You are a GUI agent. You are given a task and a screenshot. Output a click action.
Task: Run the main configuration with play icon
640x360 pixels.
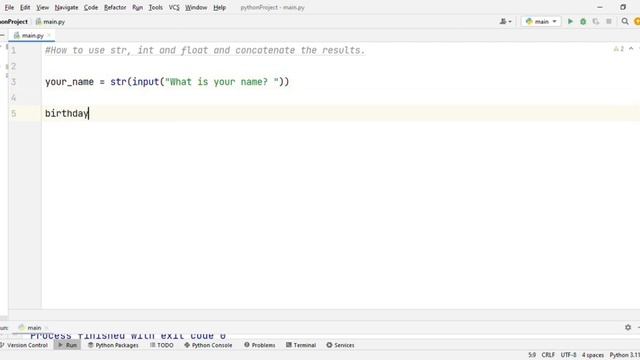tap(570, 21)
